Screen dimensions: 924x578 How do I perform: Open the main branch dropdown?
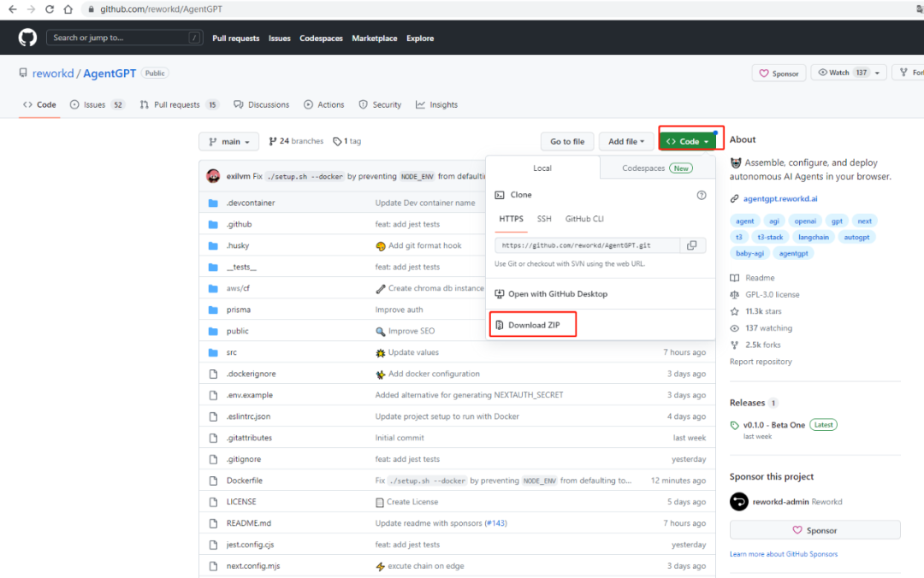point(228,141)
